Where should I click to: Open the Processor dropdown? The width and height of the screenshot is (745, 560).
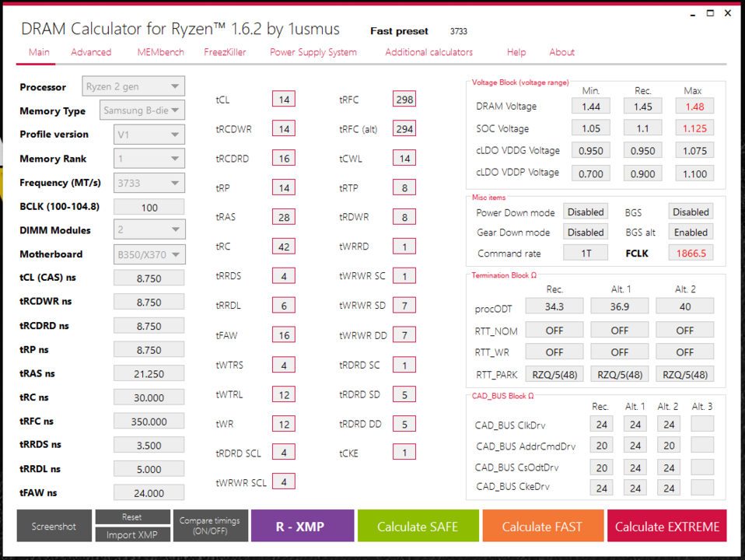[x=133, y=86]
